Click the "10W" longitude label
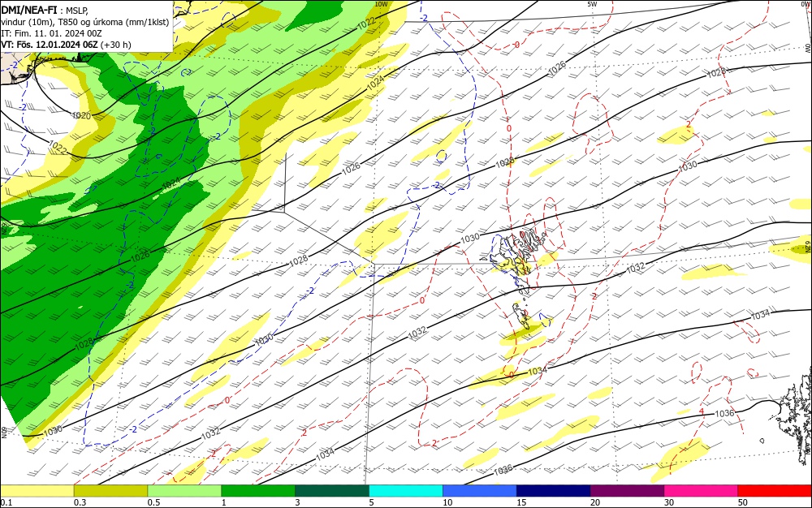Screen dimensions: 812x508 click(381, 4)
